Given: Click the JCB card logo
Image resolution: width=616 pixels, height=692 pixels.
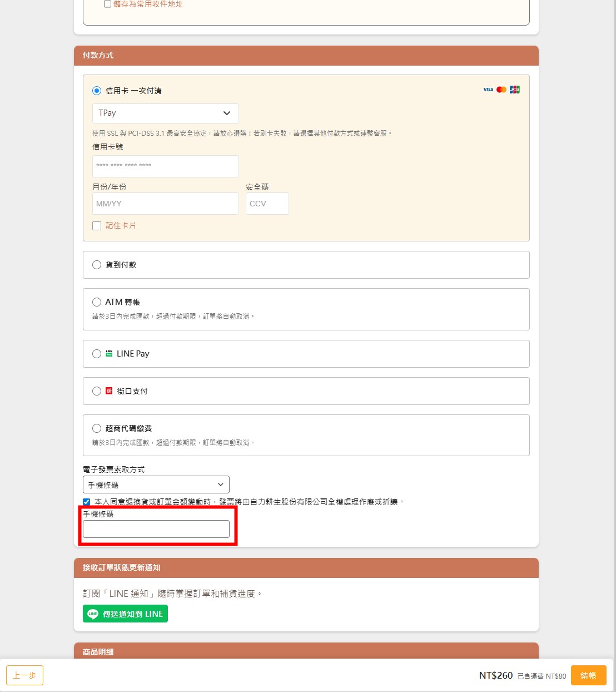Looking at the screenshot, I should point(515,90).
